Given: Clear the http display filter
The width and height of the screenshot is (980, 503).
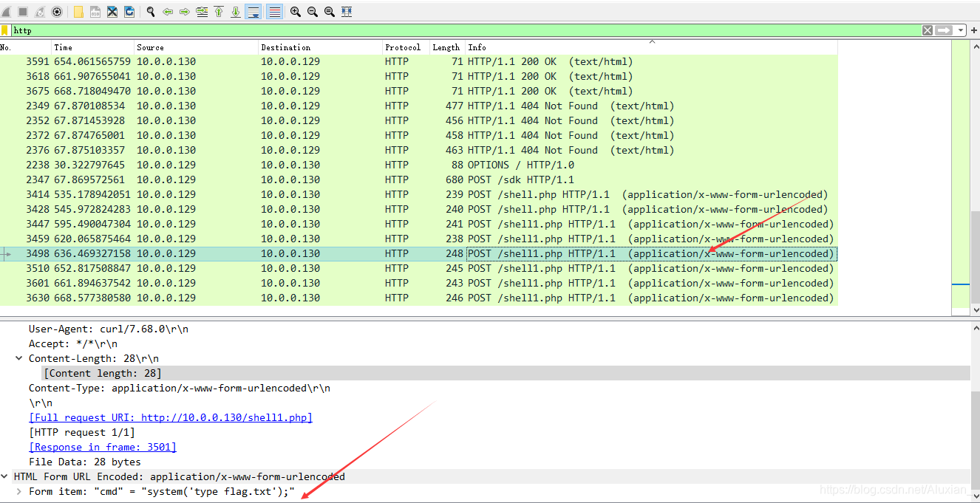Looking at the screenshot, I should (927, 30).
